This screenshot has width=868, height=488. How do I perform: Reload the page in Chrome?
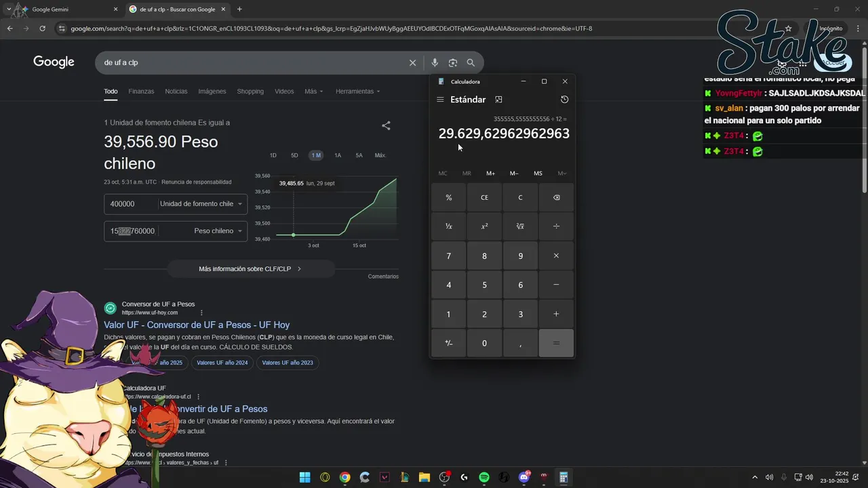pyautogui.click(x=42, y=28)
